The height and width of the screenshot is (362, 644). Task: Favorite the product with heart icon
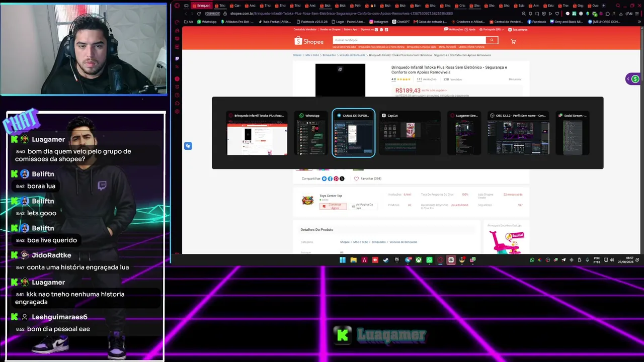click(x=356, y=178)
